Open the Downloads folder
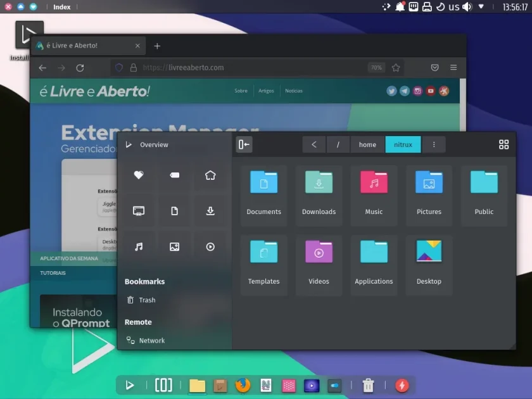 [x=319, y=196]
